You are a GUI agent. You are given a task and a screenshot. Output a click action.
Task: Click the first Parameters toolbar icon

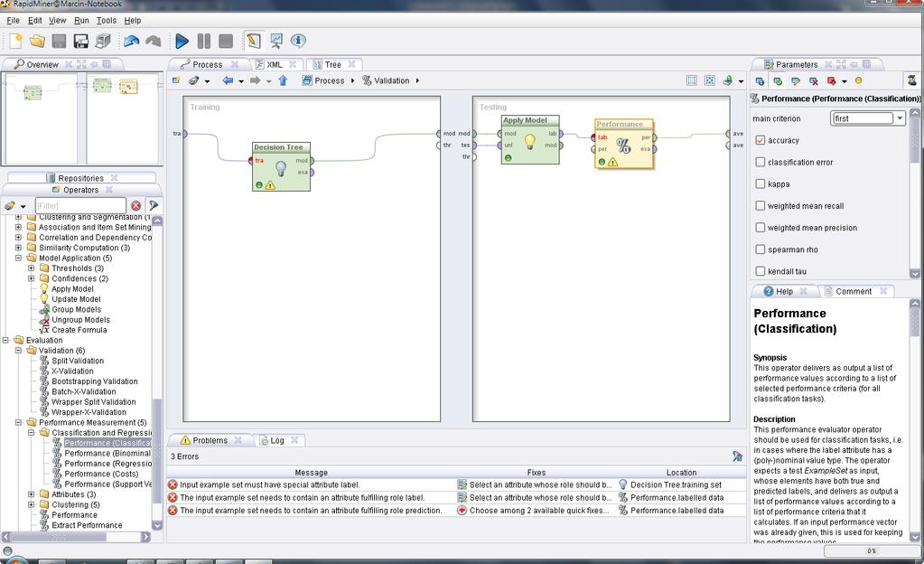point(761,80)
